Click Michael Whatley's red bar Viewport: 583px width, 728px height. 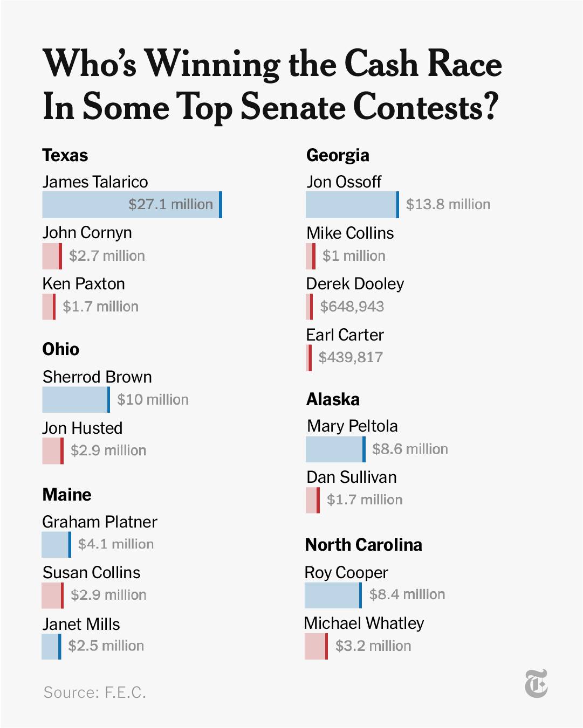(x=316, y=646)
